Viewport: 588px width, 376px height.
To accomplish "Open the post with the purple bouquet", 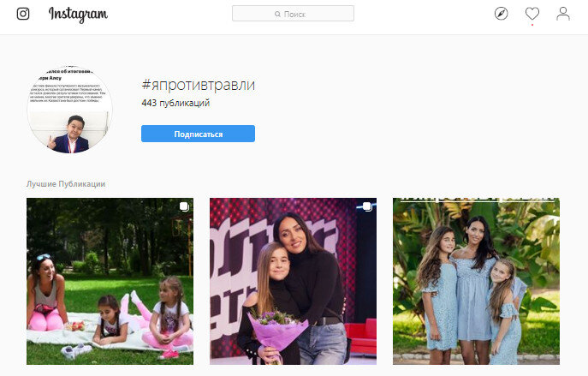I will coord(293,282).
